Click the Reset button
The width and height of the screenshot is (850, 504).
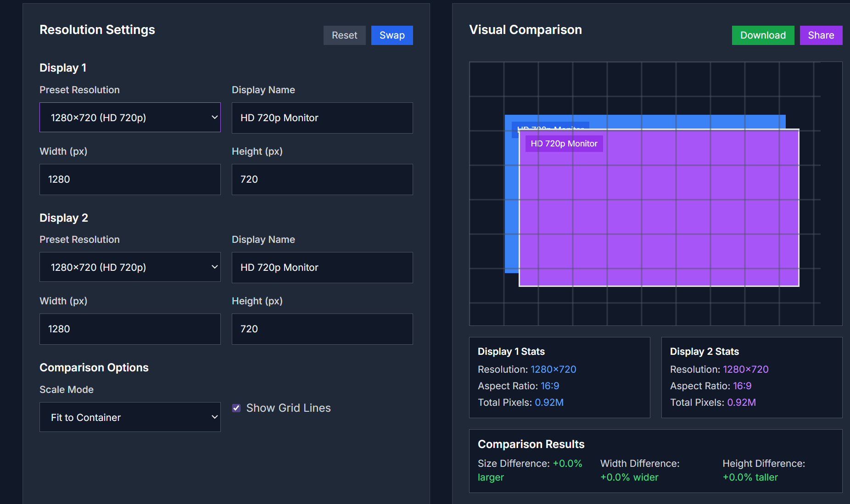click(x=344, y=35)
